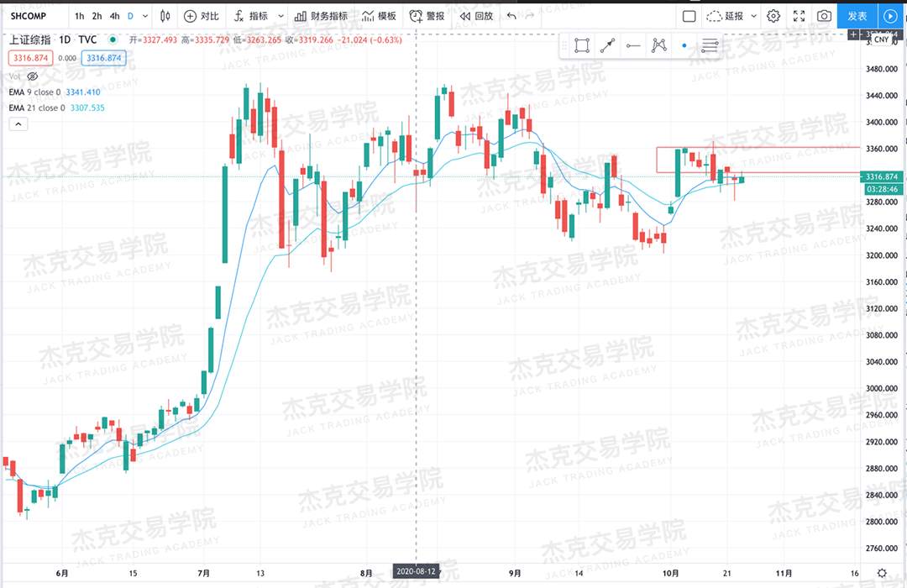Click the EMA 9 value 3341.410

pos(82,92)
